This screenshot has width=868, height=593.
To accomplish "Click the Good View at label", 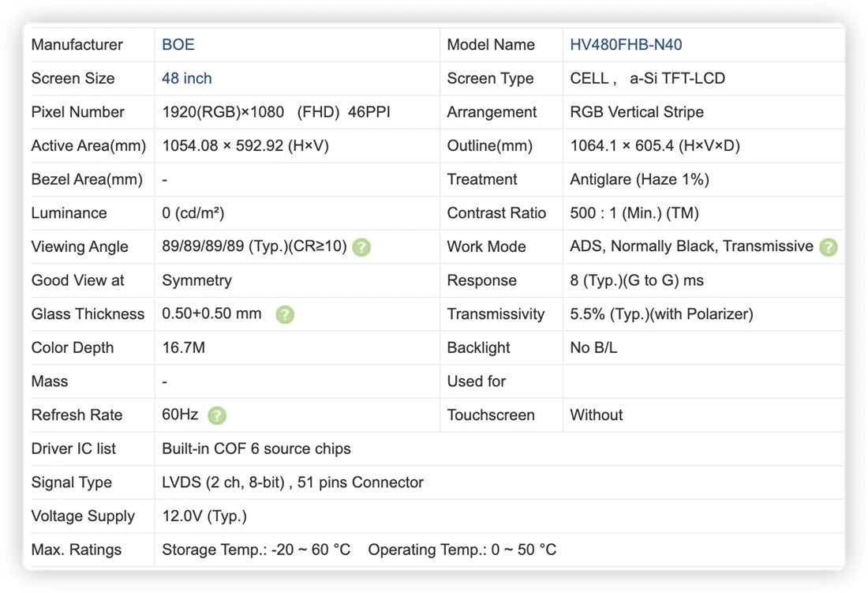I will click(78, 281).
